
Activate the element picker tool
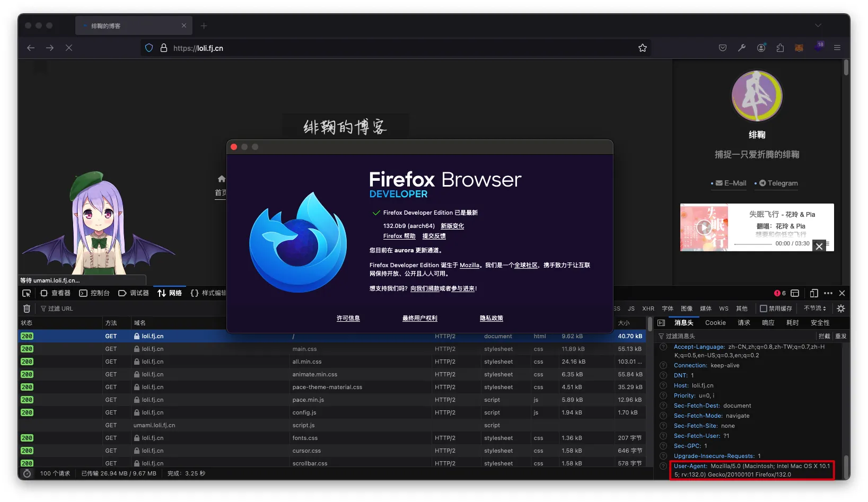click(x=27, y=293)
